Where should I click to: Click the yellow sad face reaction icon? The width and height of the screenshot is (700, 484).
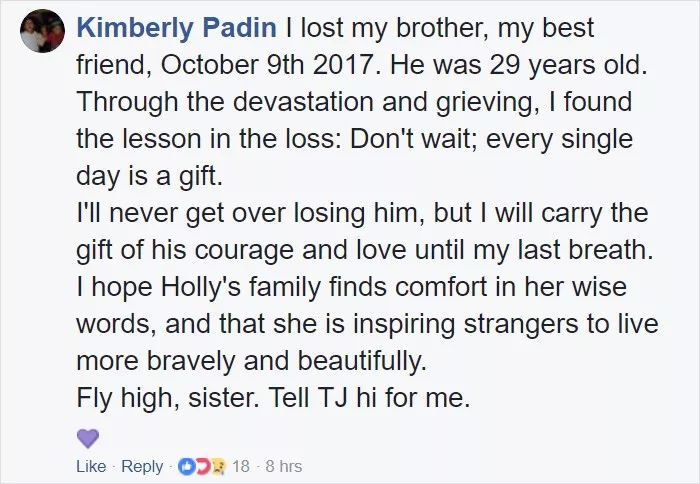214,466
